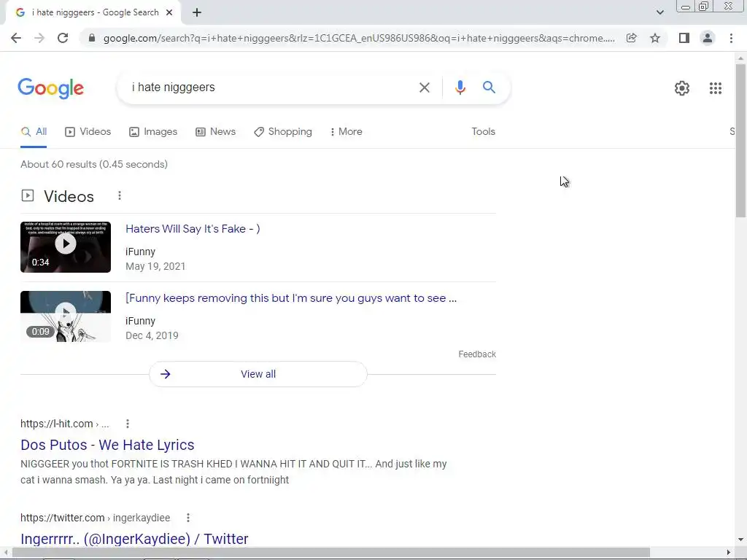Open the search Tools options

point(483,132)
